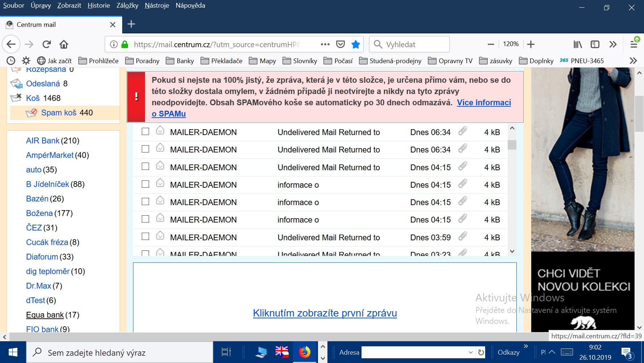Go to the browser home page
This screenshot has width=644, height=363.
64,44
